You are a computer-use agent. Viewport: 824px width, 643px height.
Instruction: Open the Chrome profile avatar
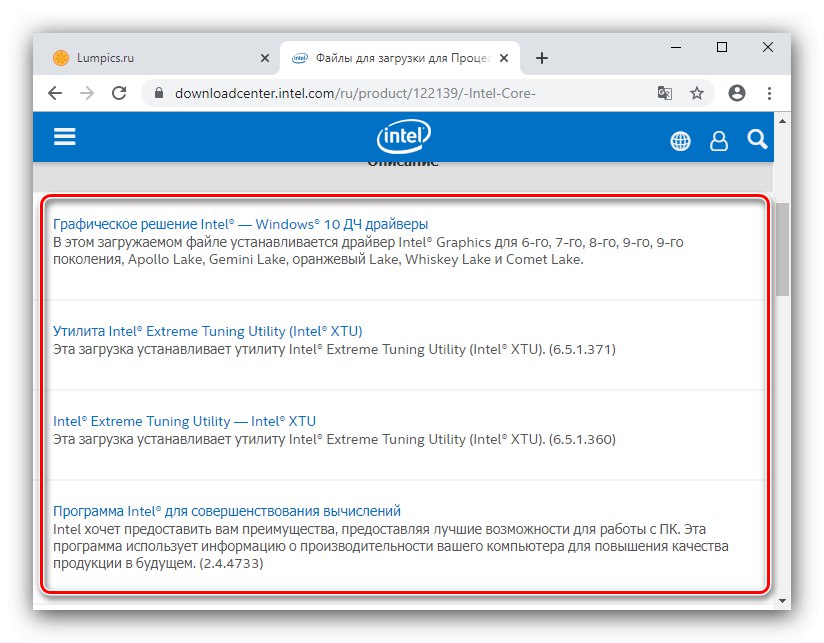tap(737, 93)
